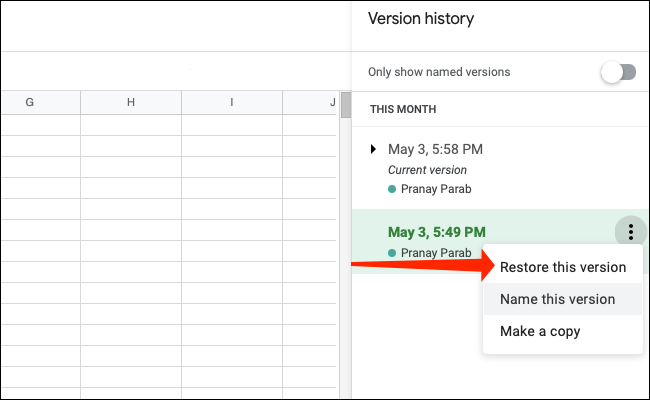Select the column H header
This screenshot has width=650, height=400.
131,103
